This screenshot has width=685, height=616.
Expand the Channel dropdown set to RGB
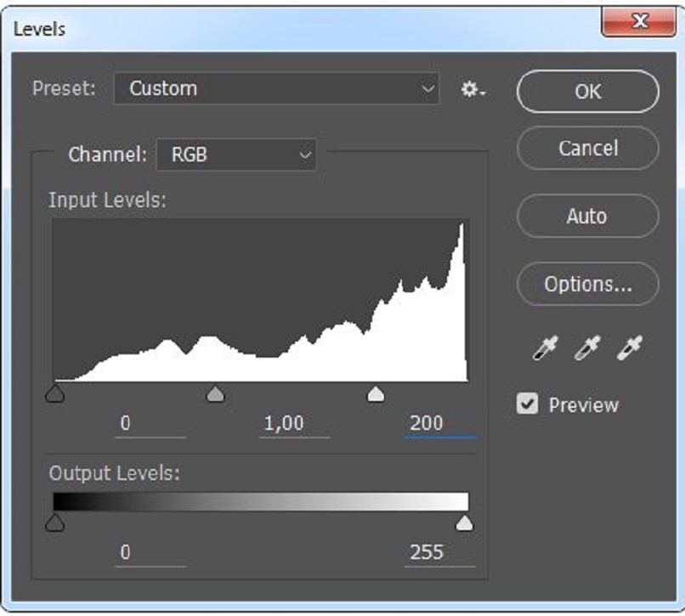coord(236,155)
